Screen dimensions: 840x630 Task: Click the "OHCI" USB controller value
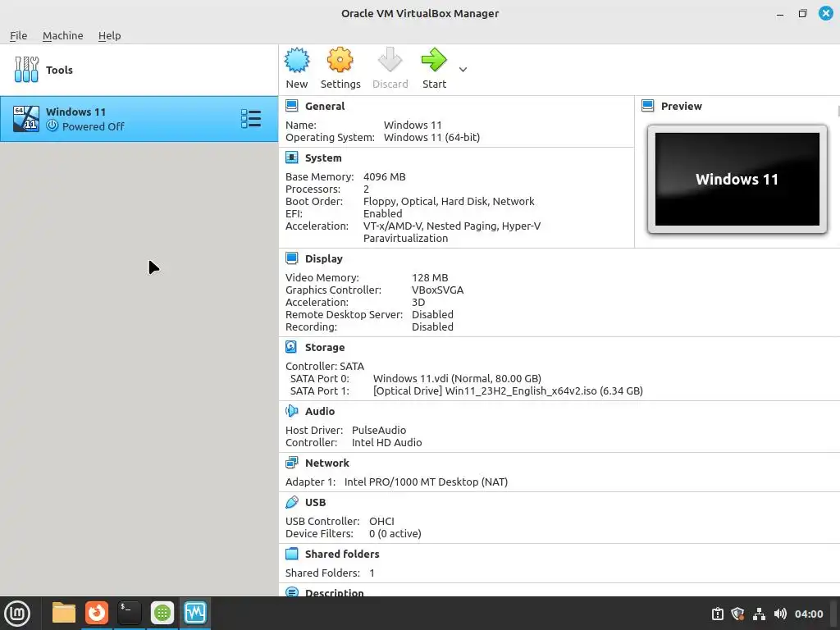pyautogui.click(x=381, y=521)
